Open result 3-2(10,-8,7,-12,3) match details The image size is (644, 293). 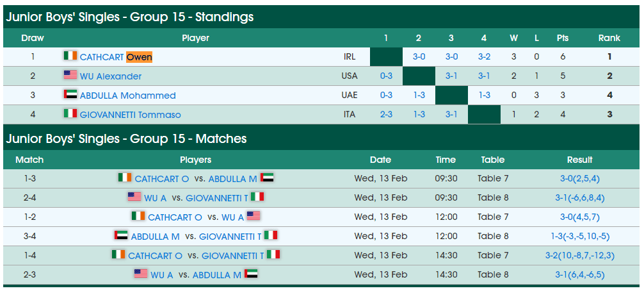coord(580,256)
